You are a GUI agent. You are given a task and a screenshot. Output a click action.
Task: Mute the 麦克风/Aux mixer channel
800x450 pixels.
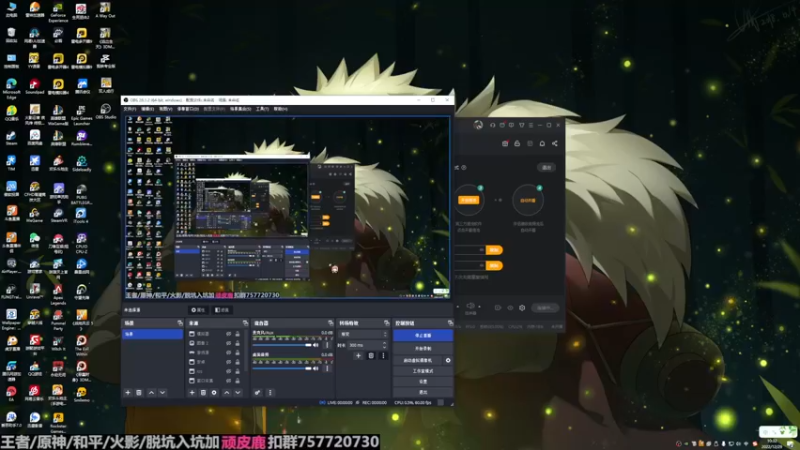pos(316,345)
